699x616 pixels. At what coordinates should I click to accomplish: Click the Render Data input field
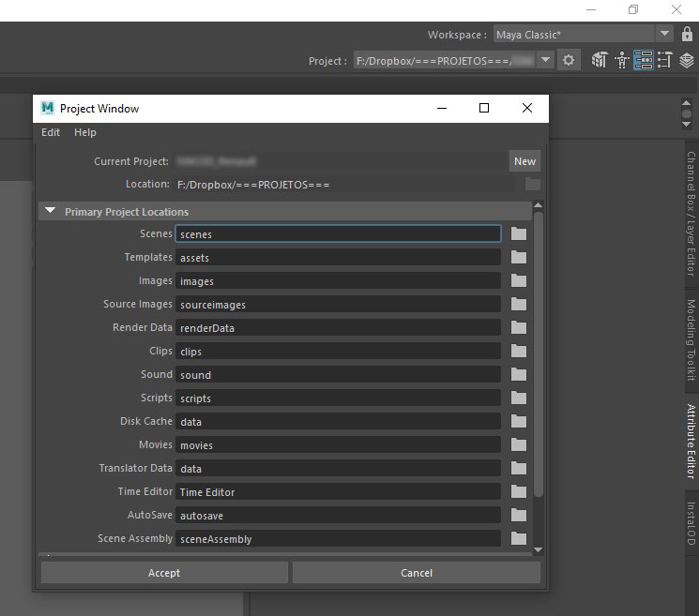(338, 328)
